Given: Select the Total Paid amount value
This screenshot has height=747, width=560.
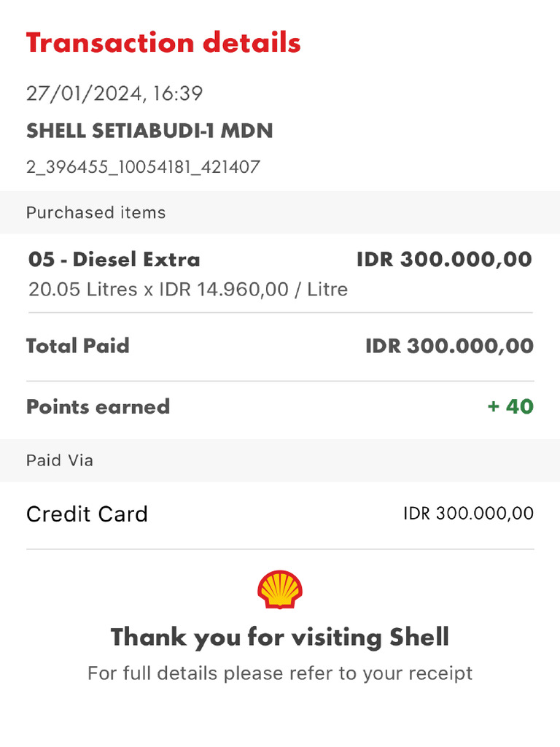Looking at the screenshot, I should (449, 346).
